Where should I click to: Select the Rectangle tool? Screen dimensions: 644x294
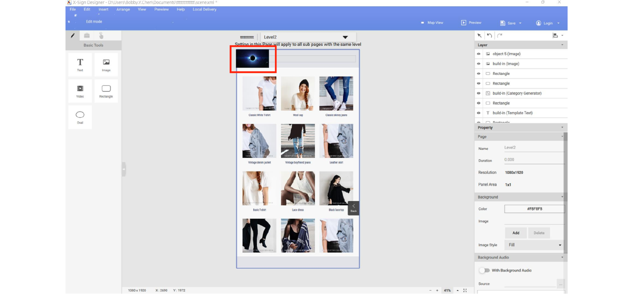click(x=106, y=91)
